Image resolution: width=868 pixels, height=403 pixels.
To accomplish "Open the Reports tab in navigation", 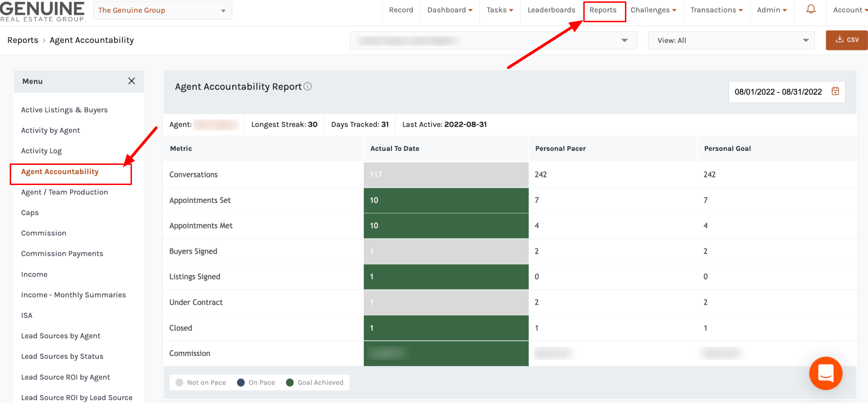I will coord(603,10).
